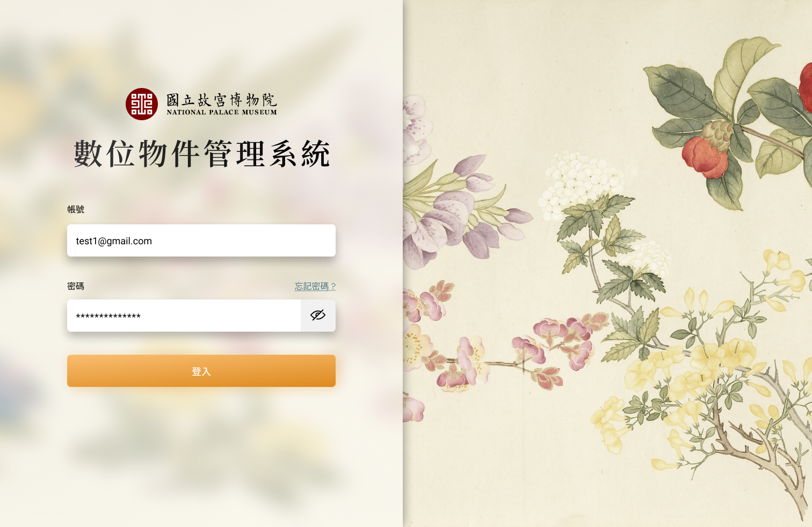
Task: Focus the 帳號 account input field
Action: coord(201,240)
